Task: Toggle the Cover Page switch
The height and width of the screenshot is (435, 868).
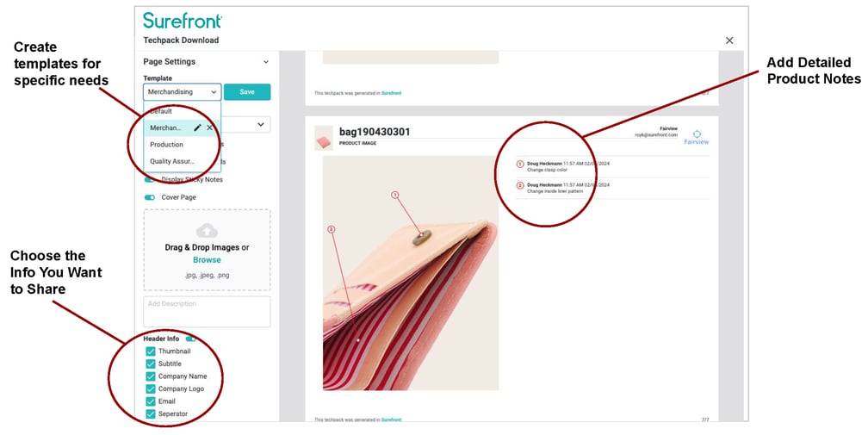Action: (150, 197)
